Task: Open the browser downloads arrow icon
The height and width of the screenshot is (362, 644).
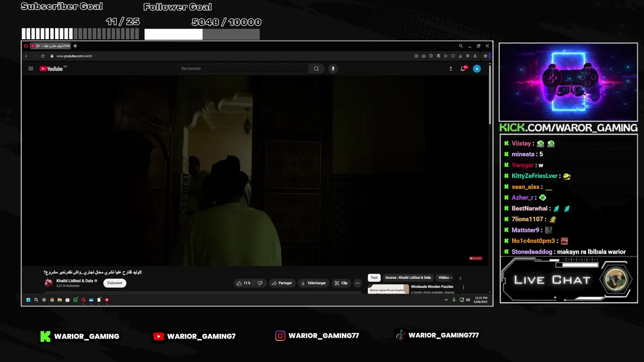Action: point(460,56)
